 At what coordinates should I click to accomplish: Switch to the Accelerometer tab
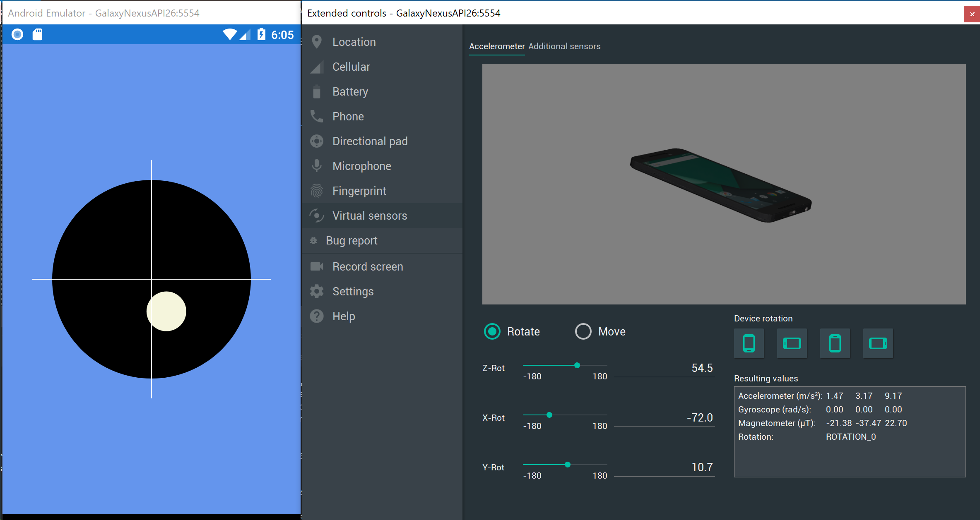[x=496, y=46]
